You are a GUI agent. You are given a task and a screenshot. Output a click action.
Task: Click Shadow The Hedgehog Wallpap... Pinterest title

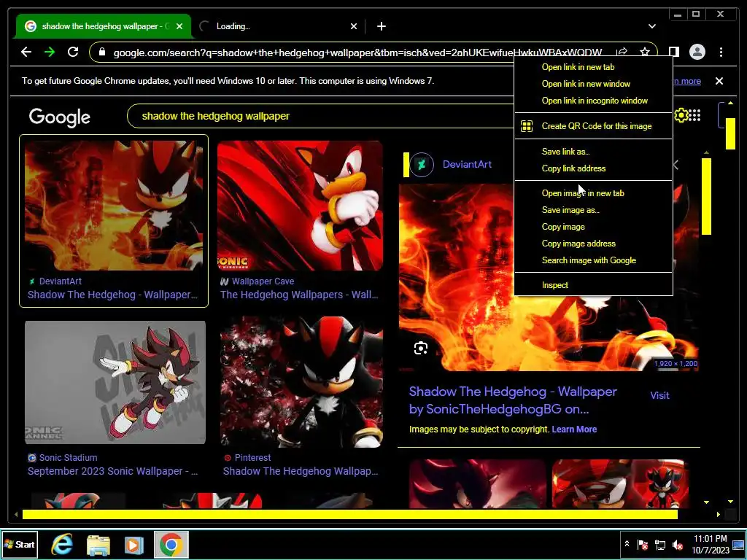pyautogui.click(x=301, y=471)
